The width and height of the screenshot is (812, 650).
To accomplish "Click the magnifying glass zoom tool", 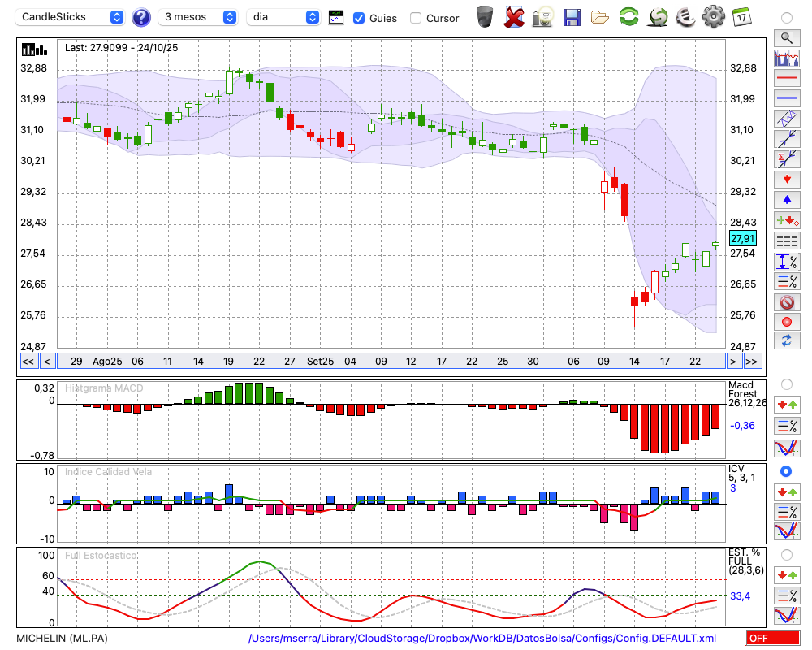I will click(787, 37).
